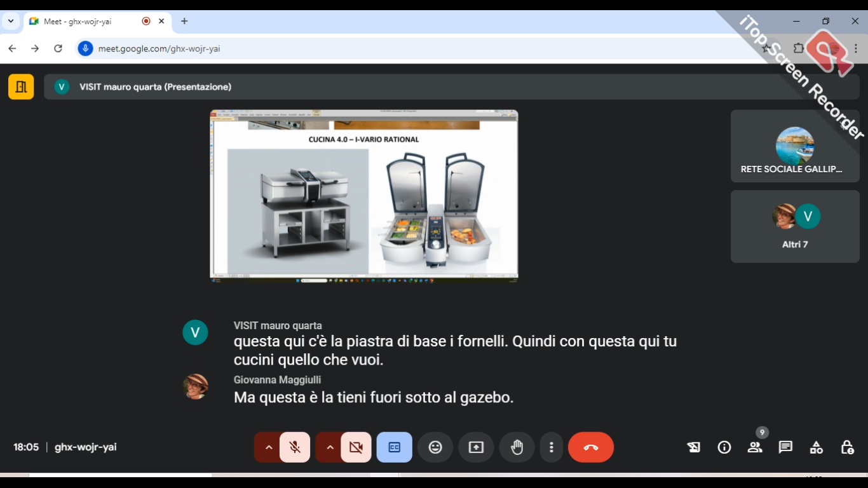Click the meeting code ghx-wojr-yai label

pos(86,447)
